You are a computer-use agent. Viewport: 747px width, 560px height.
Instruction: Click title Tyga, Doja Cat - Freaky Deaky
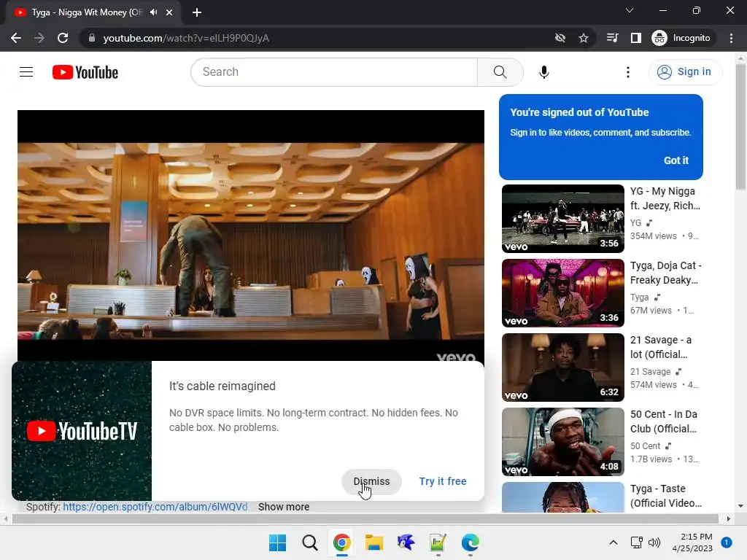665,273
